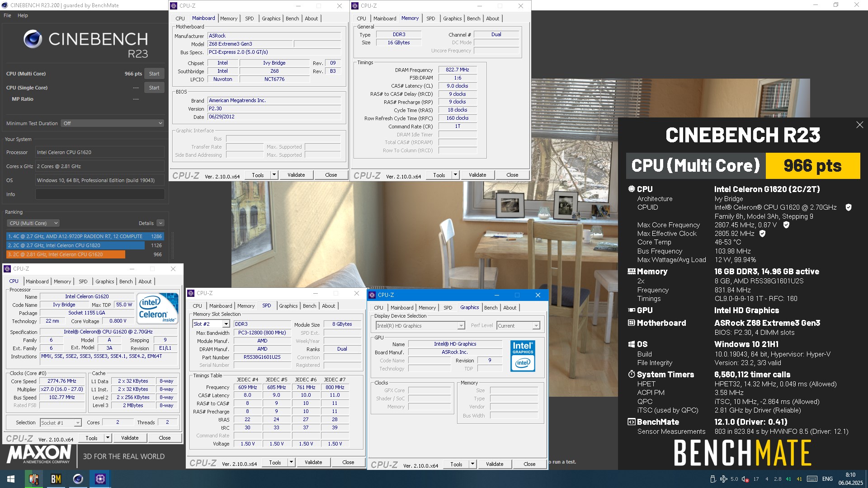Image resolution: width=868 pixels, height=488 pixels.
Task: Click the RAM icon before Memory heading
Action: point(632,272)
